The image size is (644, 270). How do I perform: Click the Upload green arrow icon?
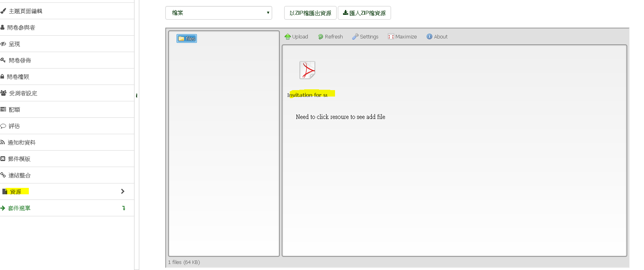tap(287, 37)
